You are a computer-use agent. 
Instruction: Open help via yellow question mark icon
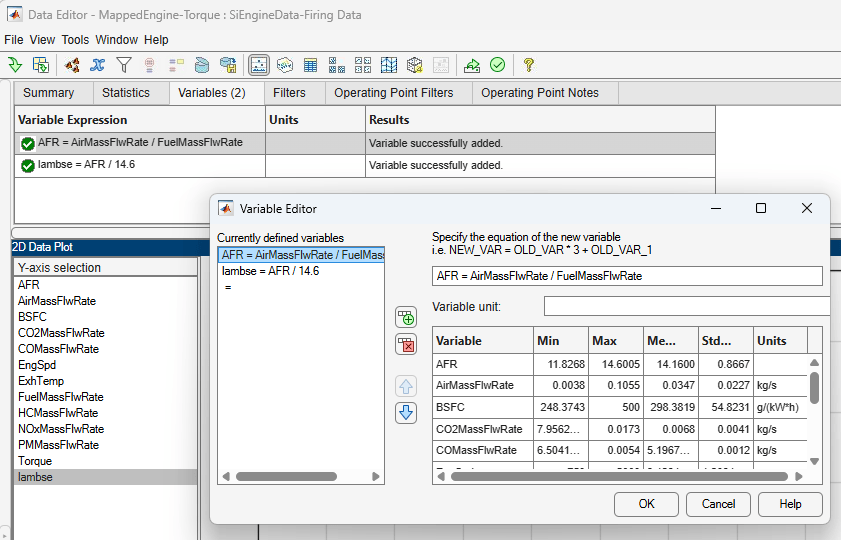click(x=529, y=65)
